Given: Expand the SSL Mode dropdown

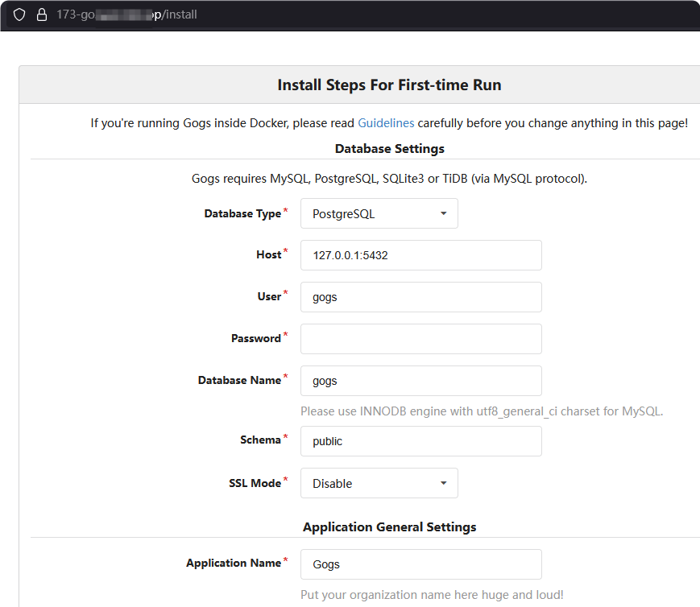Looking at the screenshot, I should (379, 483).
